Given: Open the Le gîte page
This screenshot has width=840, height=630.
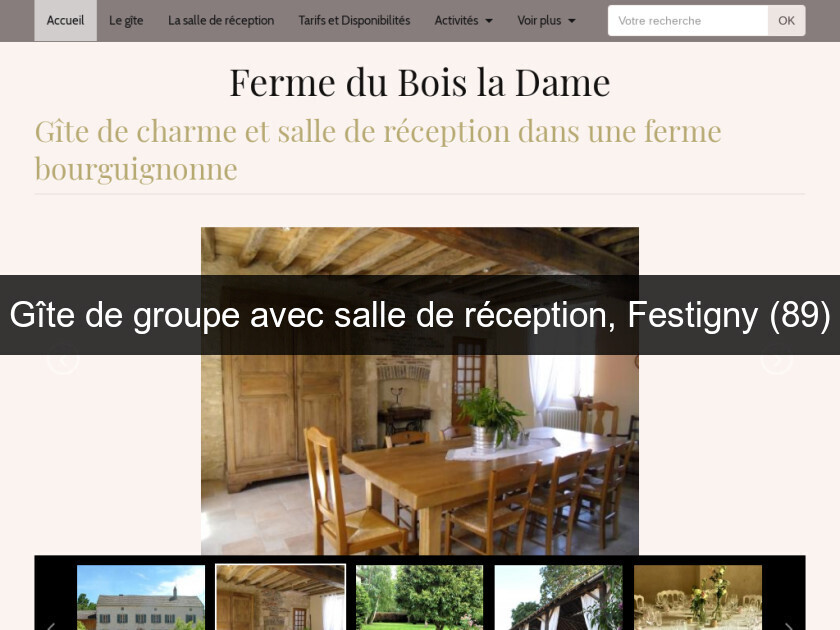Looking at the screenshot, I should 126,20.
